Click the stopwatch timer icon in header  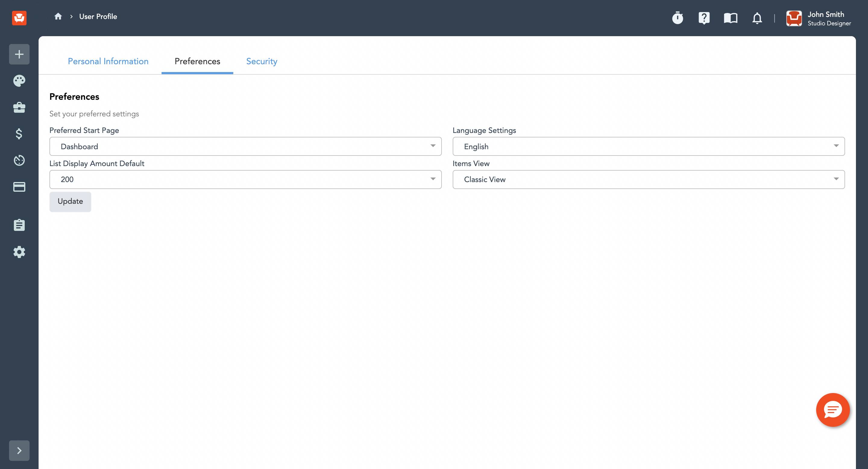tap(678, 18)
